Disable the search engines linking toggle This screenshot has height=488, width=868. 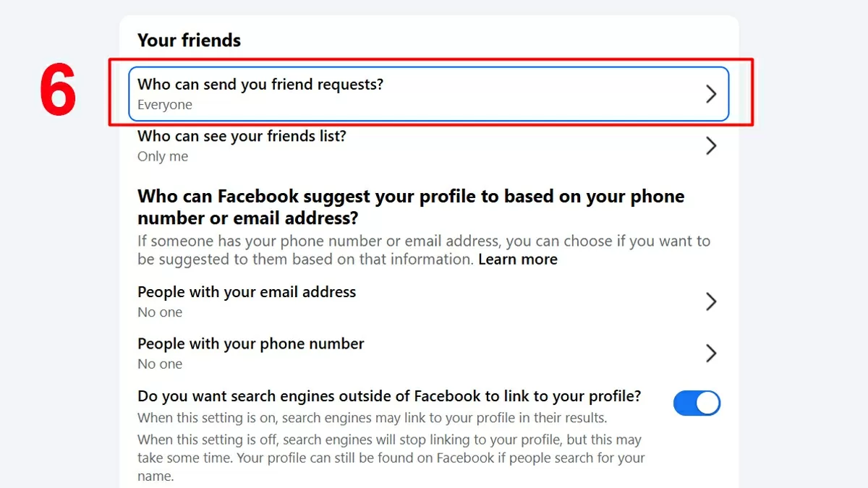pyautogui.click(x=697, y=403)
